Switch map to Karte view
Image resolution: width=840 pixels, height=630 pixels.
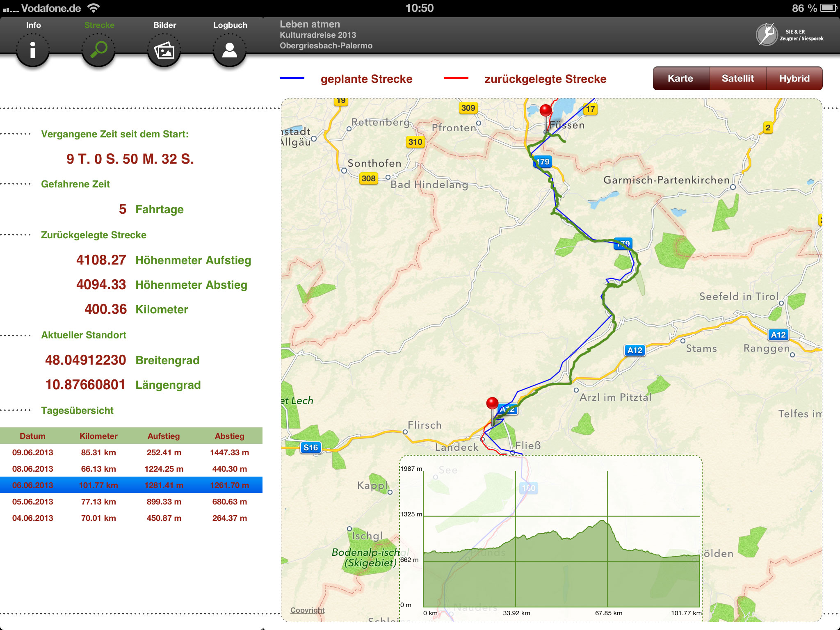pyautogui.click(x=680, y=78)
